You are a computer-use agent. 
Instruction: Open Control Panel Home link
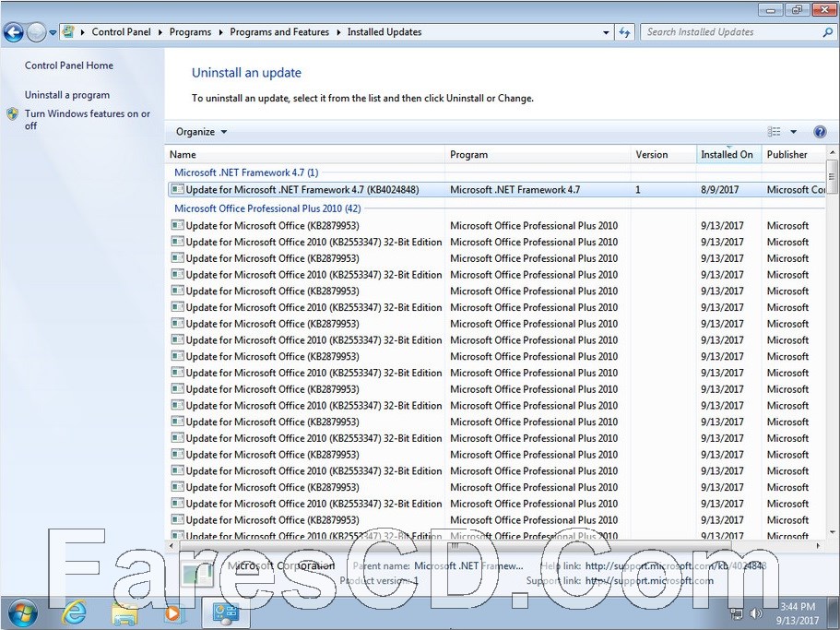click(x=68, y=65)
